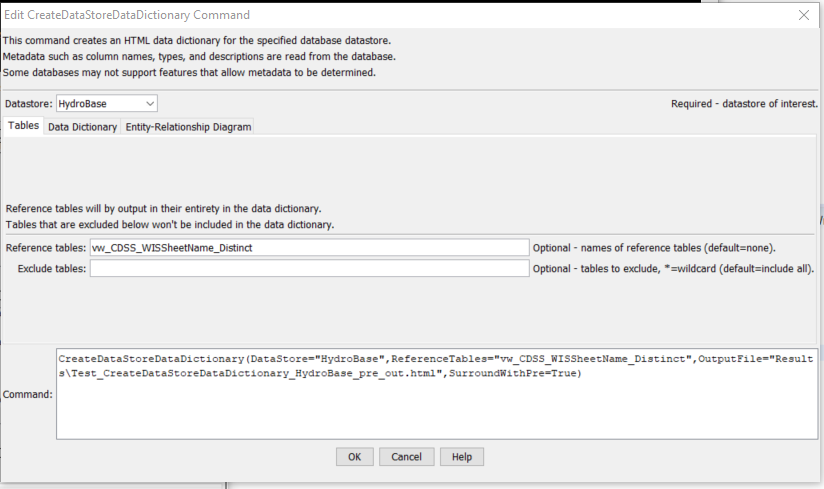Click the "Reference tables:" label
This screenshot has height=489, width=824.
(46, 247)
